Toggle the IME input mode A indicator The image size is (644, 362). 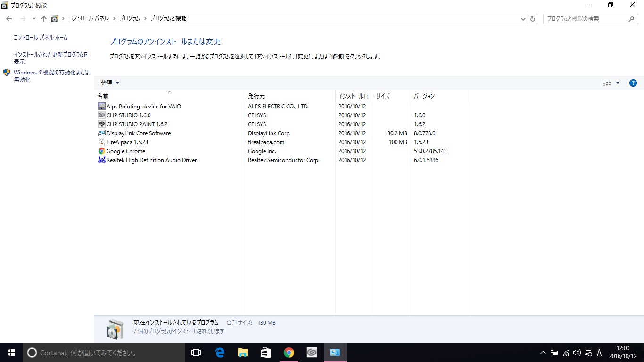click(600, 353)
